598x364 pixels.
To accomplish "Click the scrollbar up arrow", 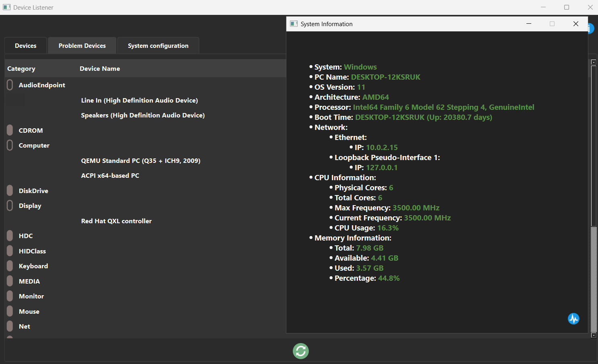I will (594, 62).
